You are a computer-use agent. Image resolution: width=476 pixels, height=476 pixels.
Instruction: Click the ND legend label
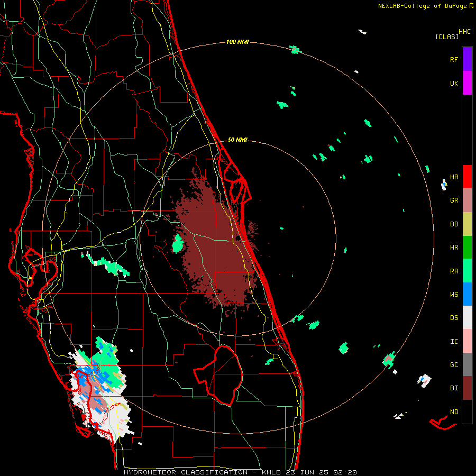454,411
